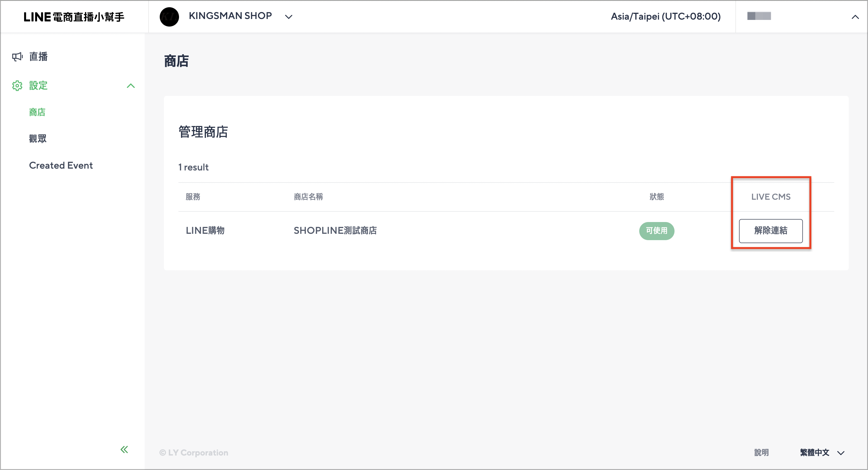
Task: Click the 管理商店 section heading
Action: pyautogui.click(x=203, y=132)
